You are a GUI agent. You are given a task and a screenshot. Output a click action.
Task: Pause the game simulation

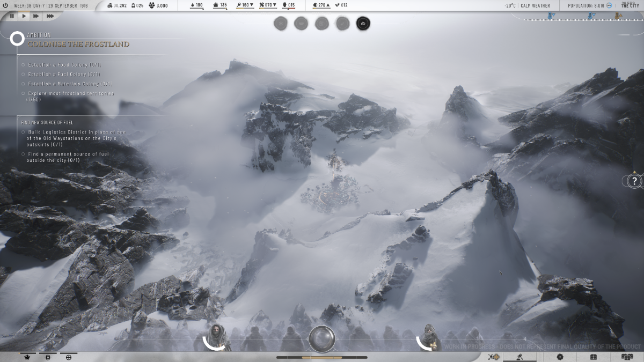(12, 16)
